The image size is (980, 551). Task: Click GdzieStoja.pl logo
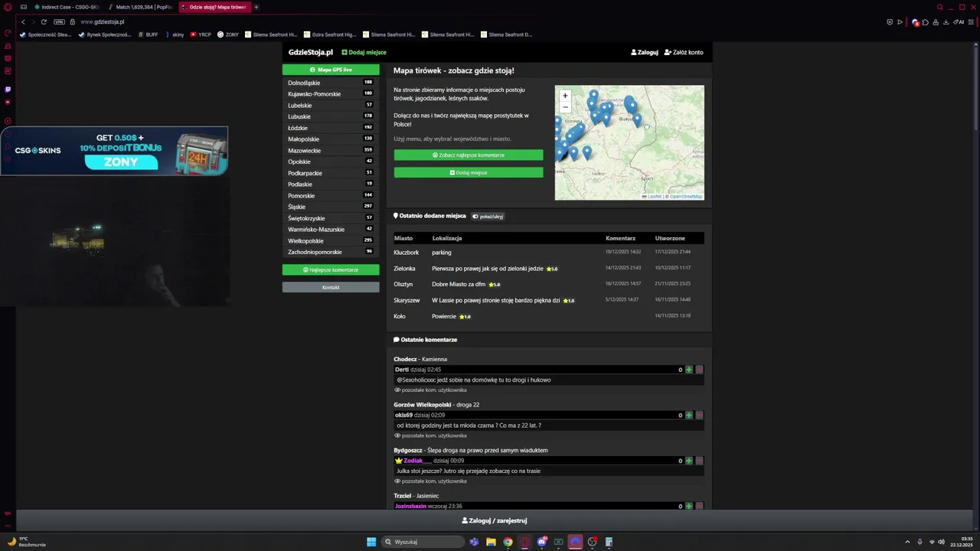pyautogui.click(x=311, y=53)
